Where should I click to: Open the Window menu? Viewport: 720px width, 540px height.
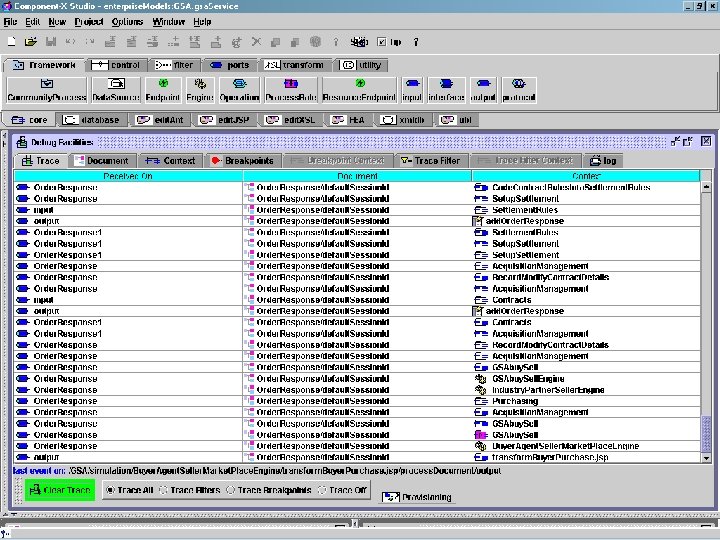[x=169, y=22]
